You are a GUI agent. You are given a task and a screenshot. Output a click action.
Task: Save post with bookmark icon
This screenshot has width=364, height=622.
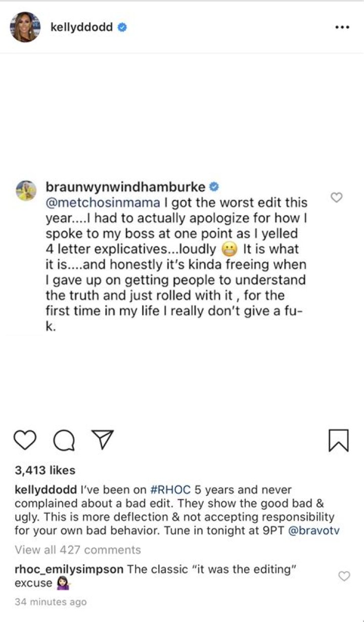pyautogui.click(x=338, y=440)
